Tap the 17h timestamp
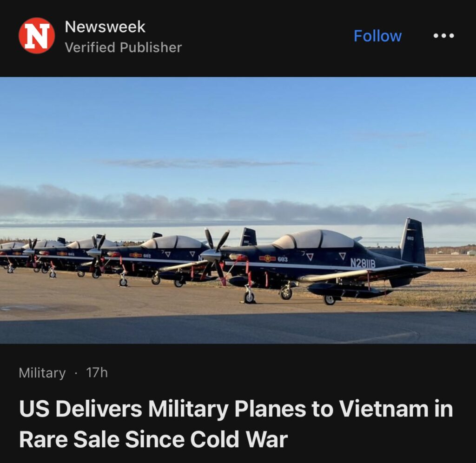This screenshot has width=476, height=463. 97,373
